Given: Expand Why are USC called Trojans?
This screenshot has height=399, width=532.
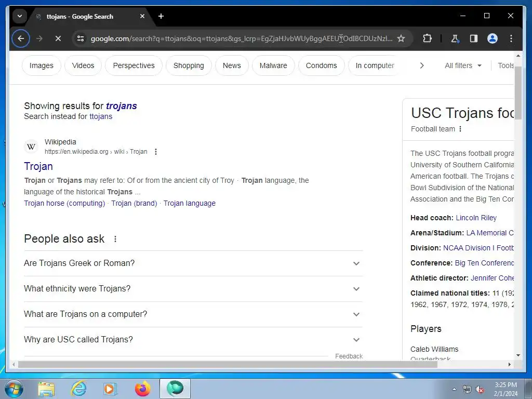Looking at the screenshot, I should click(193, 340).
